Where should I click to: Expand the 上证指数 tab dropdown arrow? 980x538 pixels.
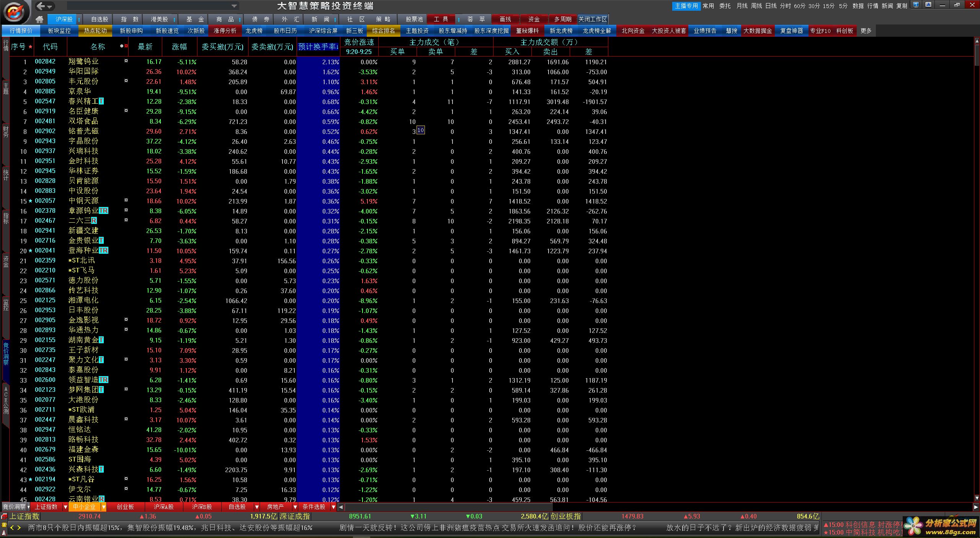(65, 507)
